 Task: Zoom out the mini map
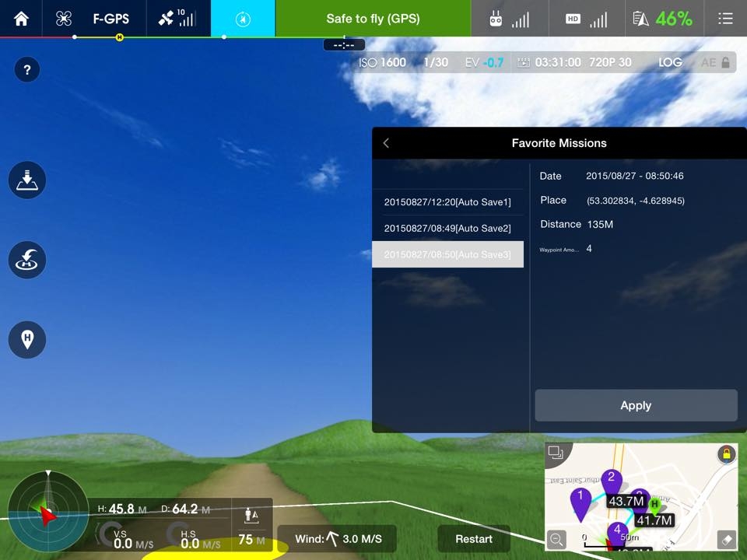pyautogui.click(x=556, y=539)
